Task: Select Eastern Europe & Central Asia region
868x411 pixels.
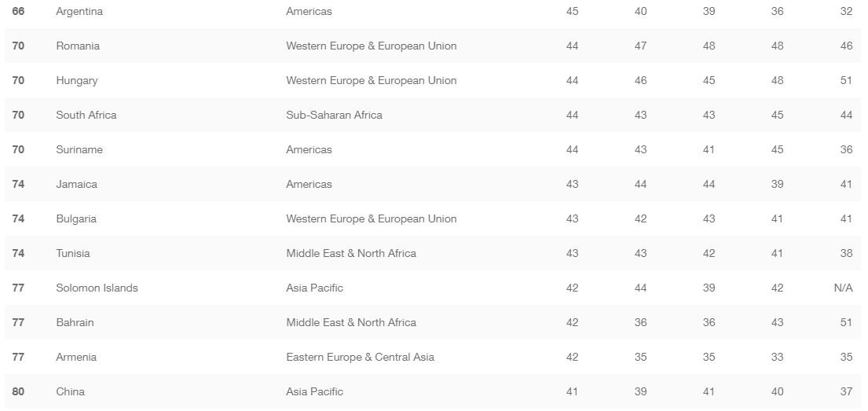Action: pyautogui.click(x=360, y=358)
